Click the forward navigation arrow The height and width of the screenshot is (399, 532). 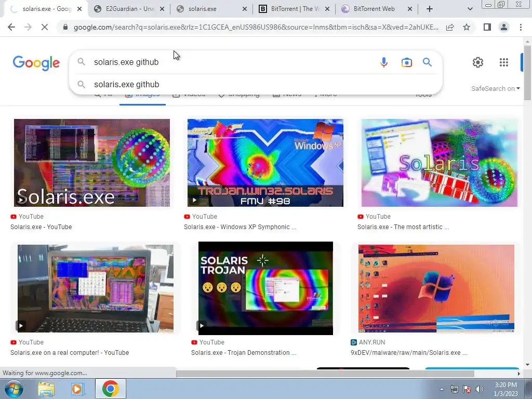[x=28, y=27]
